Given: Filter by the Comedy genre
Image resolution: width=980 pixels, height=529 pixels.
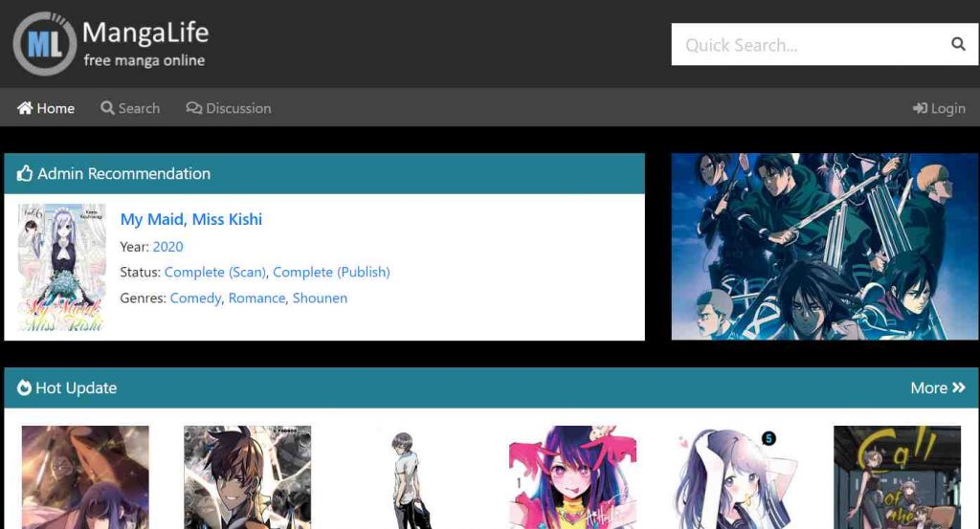Looking at the screenshot, I should pos(195,298).
